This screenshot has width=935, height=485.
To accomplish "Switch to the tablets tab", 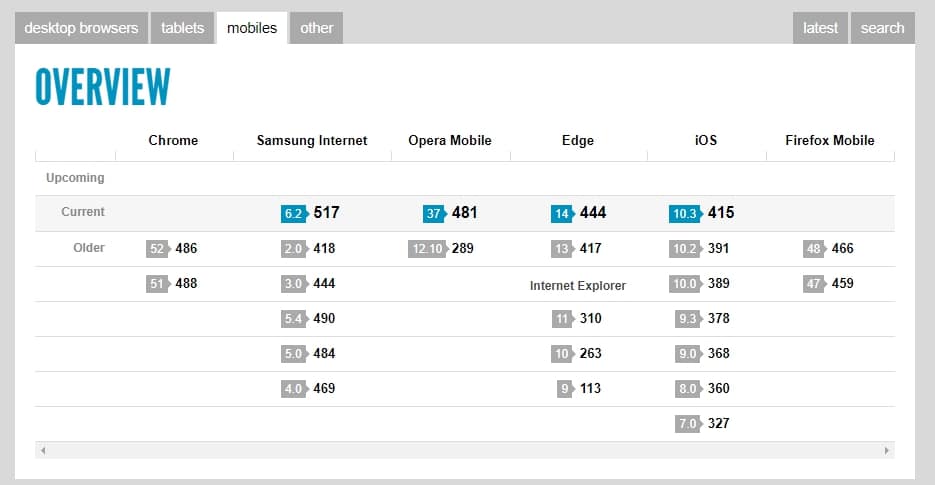I will point(182,28).
